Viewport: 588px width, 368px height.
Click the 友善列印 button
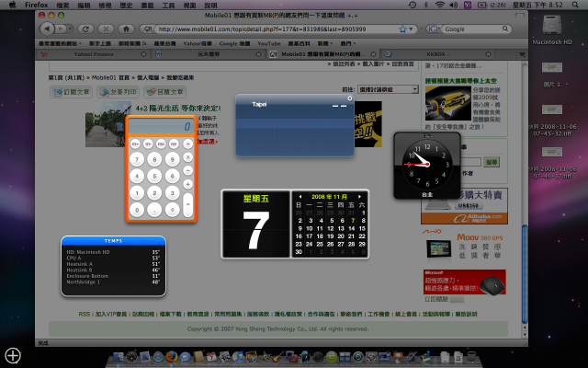click(x=119, y=92)
